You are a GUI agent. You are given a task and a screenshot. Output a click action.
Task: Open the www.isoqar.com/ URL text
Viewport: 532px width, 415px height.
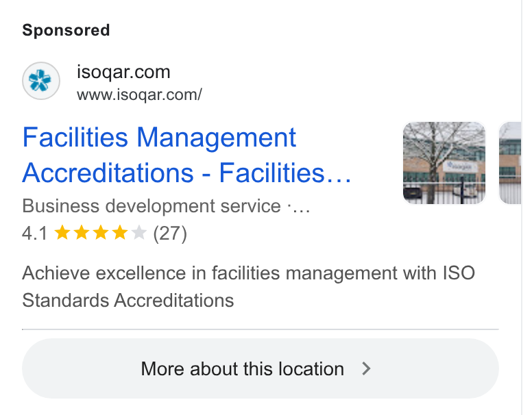tap(139, 95)
